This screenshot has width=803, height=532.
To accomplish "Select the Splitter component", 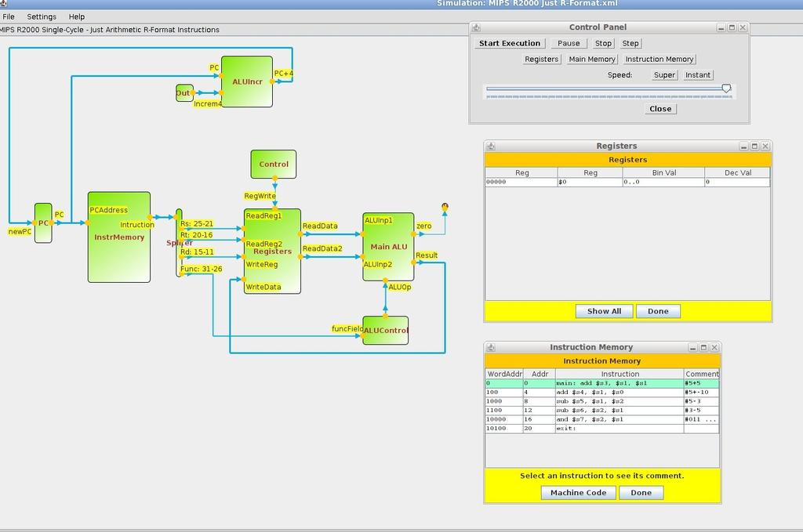I will tap(179, 242).
